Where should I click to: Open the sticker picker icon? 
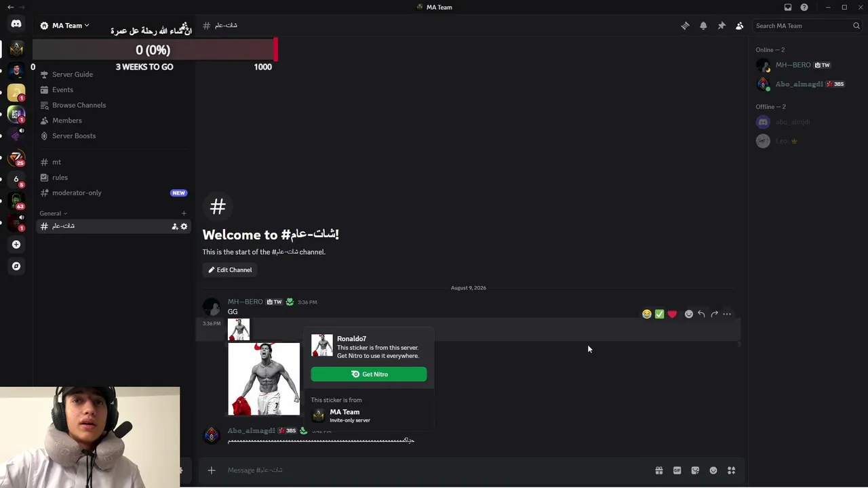[x=695, y=470]
